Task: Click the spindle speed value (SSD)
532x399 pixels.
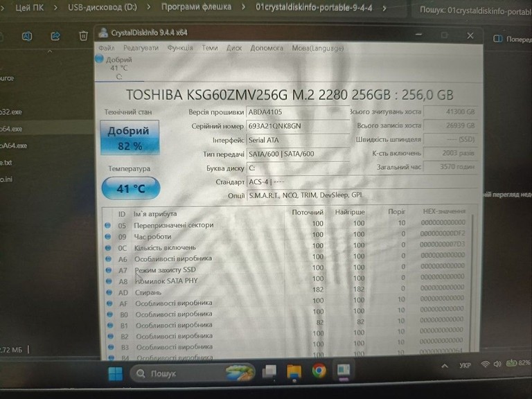Action: tap(450, 139)
